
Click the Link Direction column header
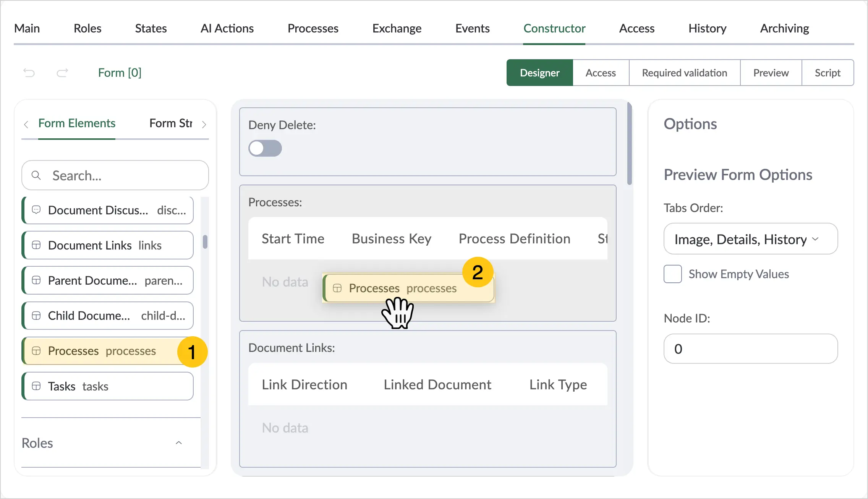304,385
